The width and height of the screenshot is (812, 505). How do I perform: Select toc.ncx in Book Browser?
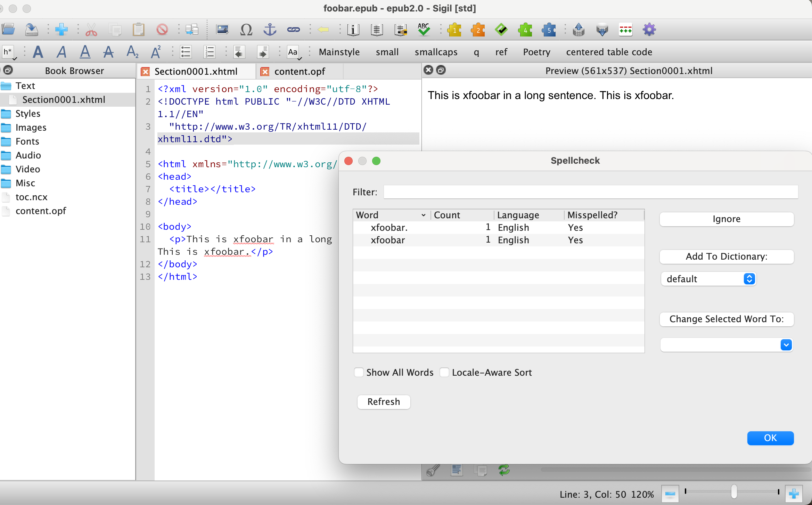click(31, 197)
